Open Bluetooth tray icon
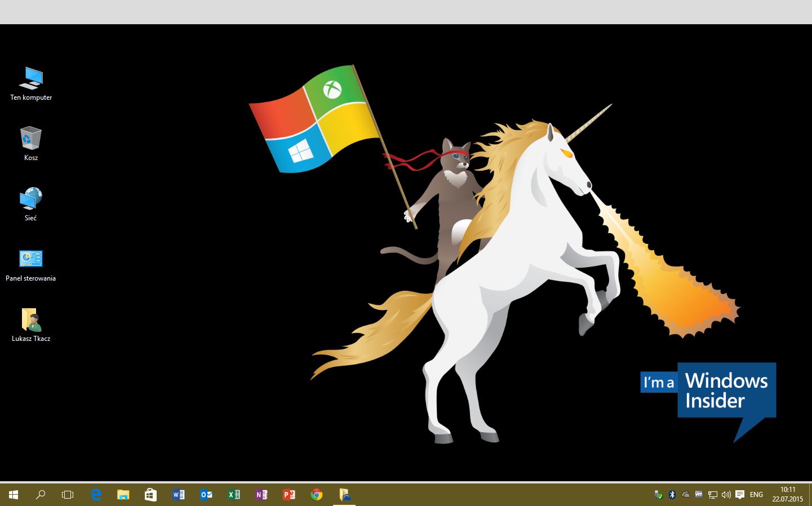This screenshot has height=506, width=812. [672, 495]
